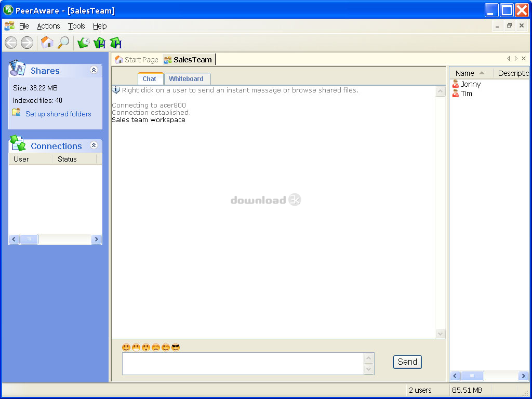Insert the first smiley emoticon
Screen dimensions: 532x399
[x=126, y=347]
